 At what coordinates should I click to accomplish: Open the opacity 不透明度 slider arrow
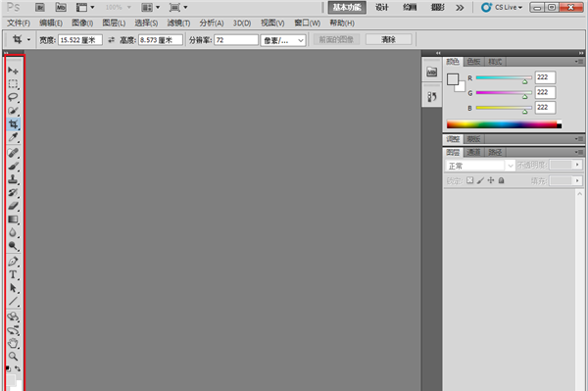[577, 165]
